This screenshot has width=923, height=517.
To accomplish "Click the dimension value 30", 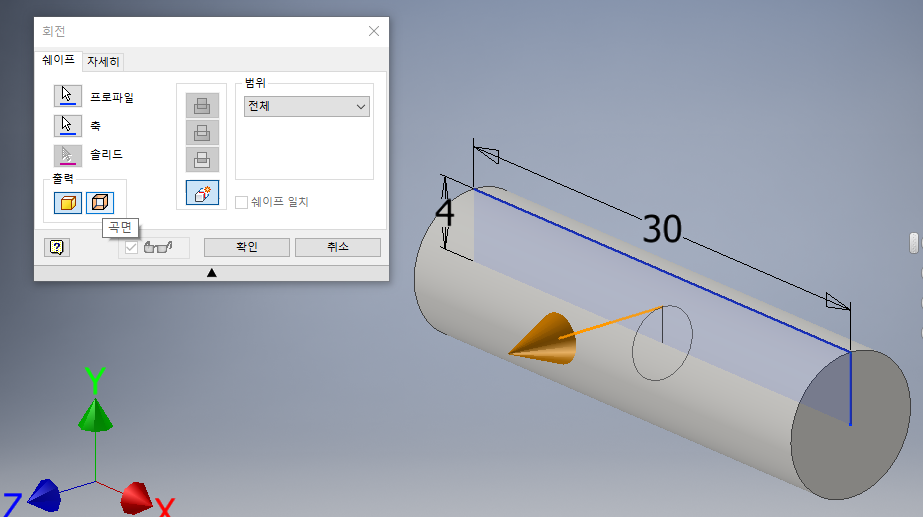I will 662,229.
